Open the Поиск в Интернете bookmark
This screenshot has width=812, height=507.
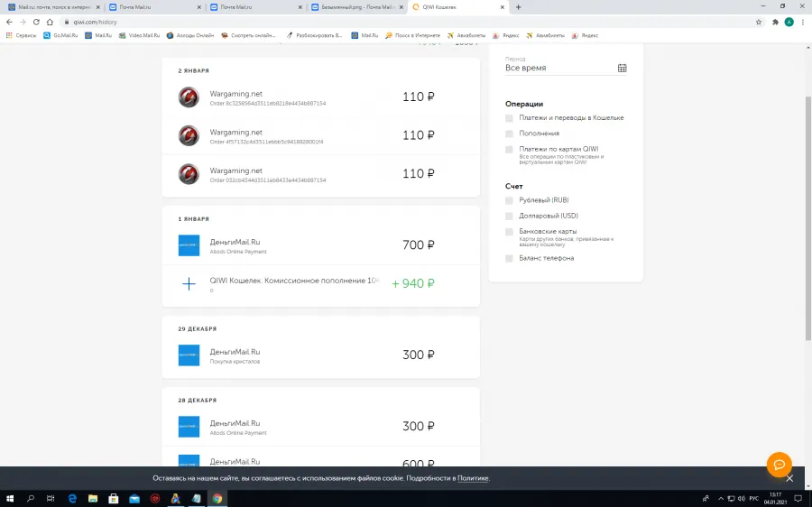(412, 35)
